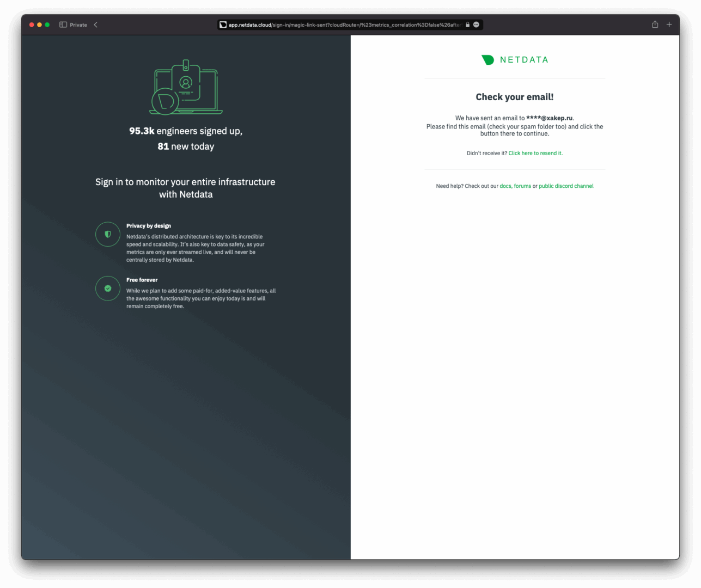Image resolution: width=701 pixels, height=588 pixels.
Task: Open the forums help link
Action: (522, 186)
